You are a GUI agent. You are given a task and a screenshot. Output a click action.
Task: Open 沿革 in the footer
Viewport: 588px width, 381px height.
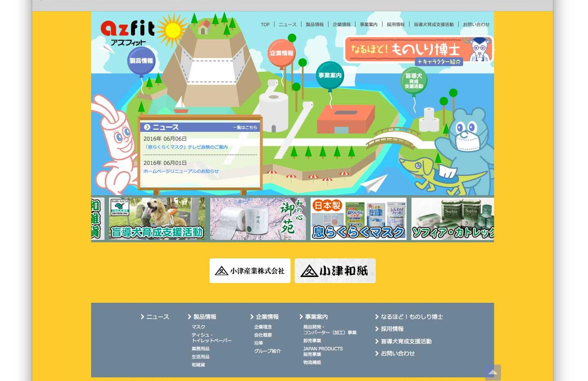click(258, 343)
